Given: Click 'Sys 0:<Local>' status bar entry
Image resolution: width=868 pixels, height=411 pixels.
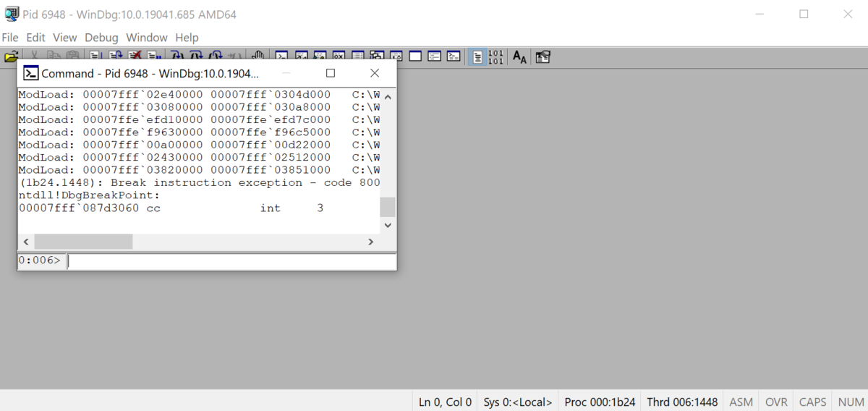Looking at the screenshot, I should point(518,402).
